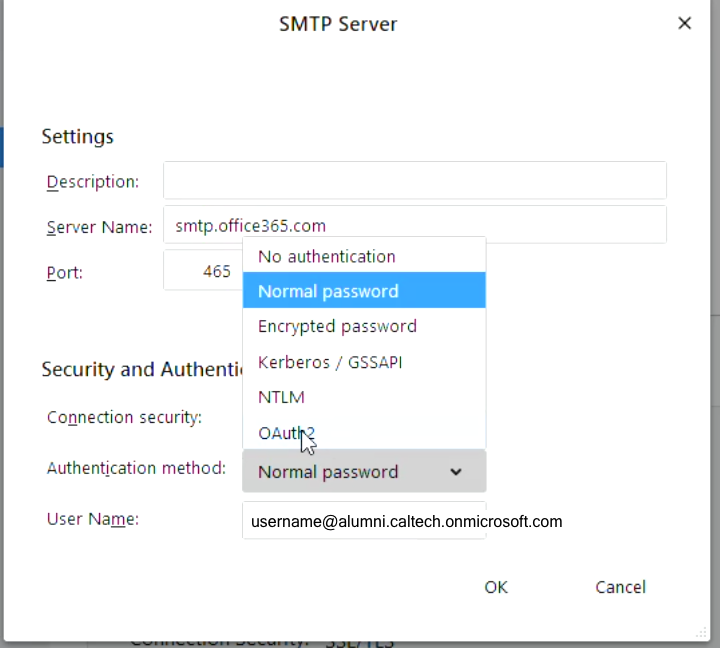Click the Description label
The height and width of the screenshot is (648, 720).
(x=93, y=182)
